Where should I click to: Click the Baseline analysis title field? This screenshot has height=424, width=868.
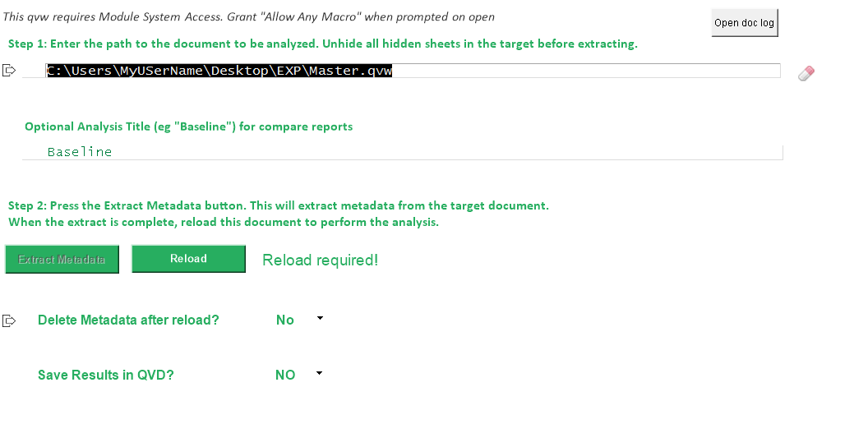(x=403, y=152)
